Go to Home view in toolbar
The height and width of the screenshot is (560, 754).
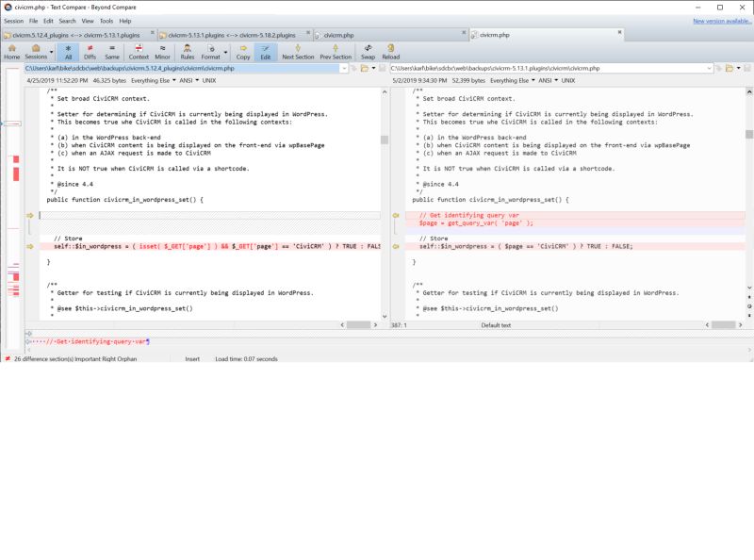[11, 52]
